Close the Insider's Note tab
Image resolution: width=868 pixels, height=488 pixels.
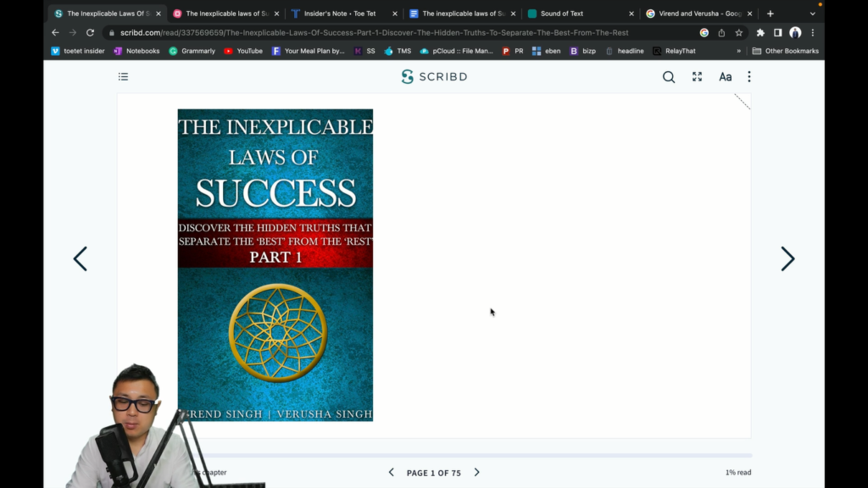click(395, 14)
